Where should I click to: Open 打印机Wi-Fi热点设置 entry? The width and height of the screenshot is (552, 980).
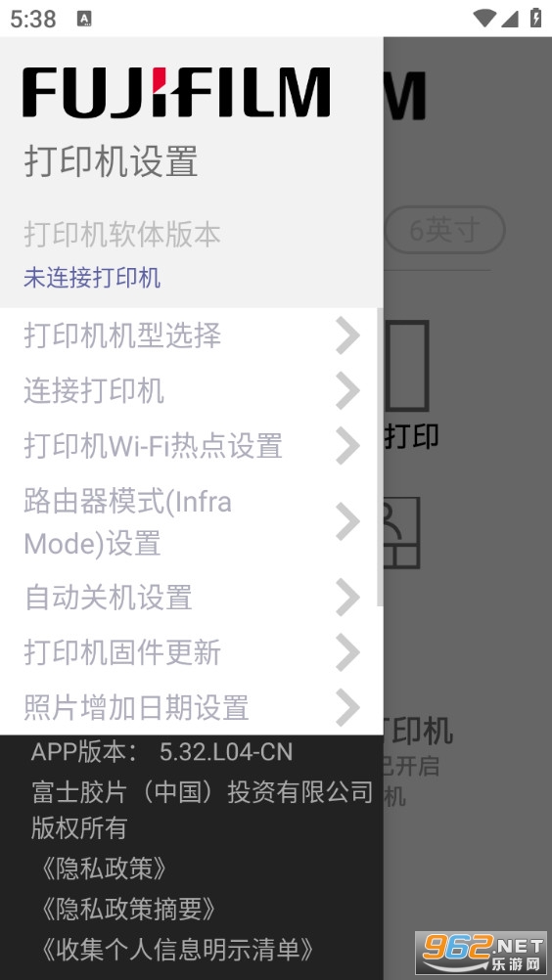(191, 446)
